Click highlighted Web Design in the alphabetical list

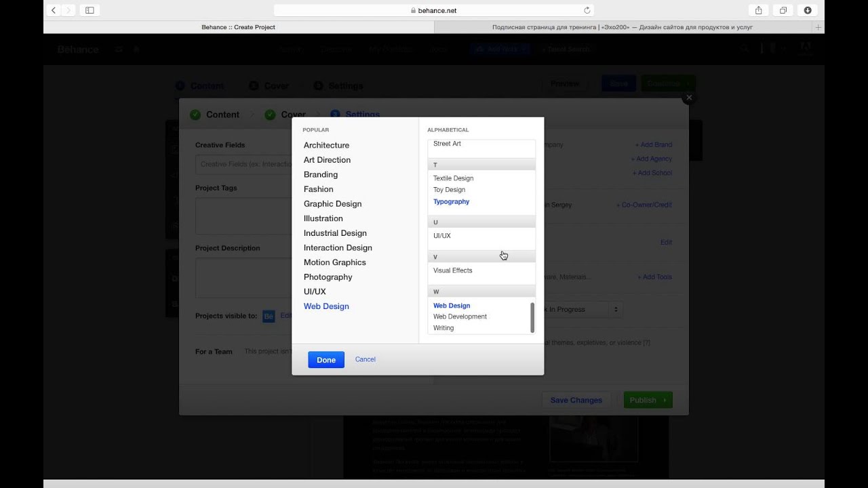pos(452,306)
